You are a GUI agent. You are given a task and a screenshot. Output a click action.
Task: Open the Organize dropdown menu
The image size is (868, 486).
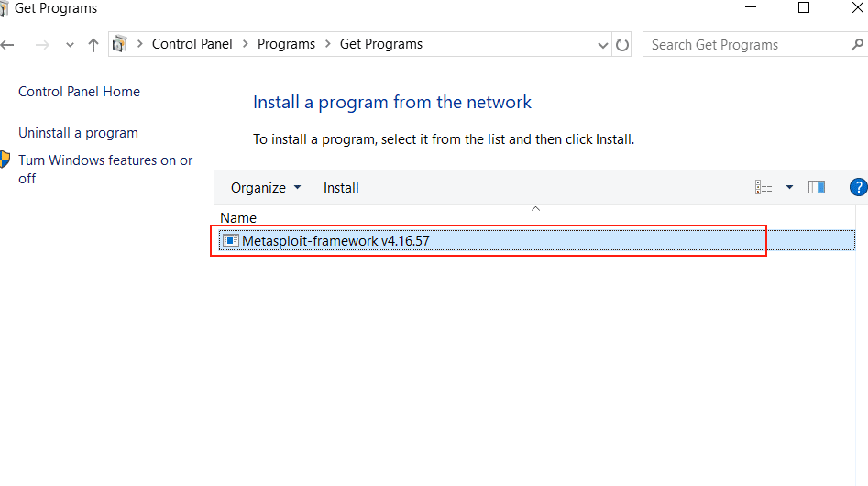(x=266, y=188)
